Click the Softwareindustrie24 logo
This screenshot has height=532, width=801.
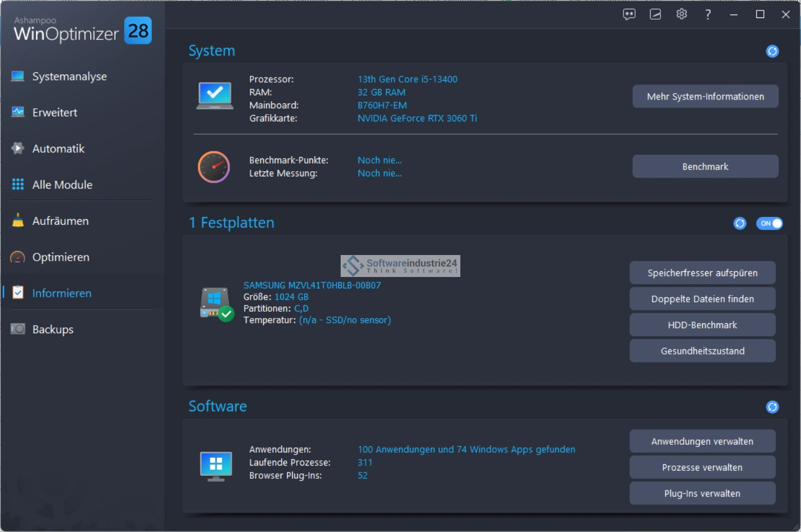[x=400, y=266]
